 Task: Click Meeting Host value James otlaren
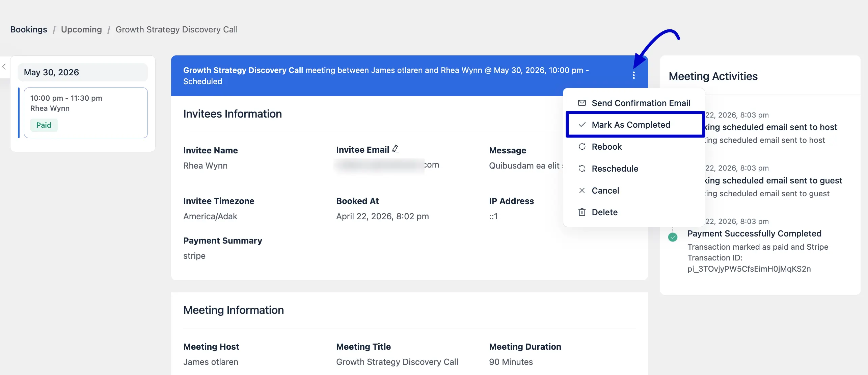(x=211, y=362)
